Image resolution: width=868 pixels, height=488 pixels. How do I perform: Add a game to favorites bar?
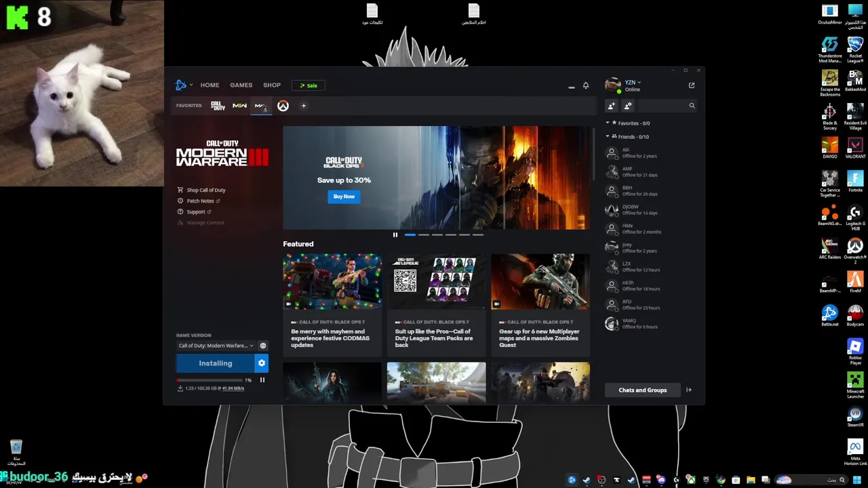pos(304,106)
